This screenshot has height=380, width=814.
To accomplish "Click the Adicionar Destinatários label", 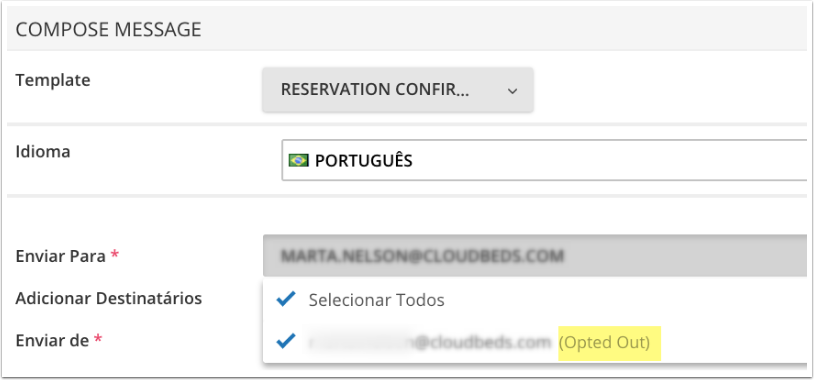I will (108, 298).
